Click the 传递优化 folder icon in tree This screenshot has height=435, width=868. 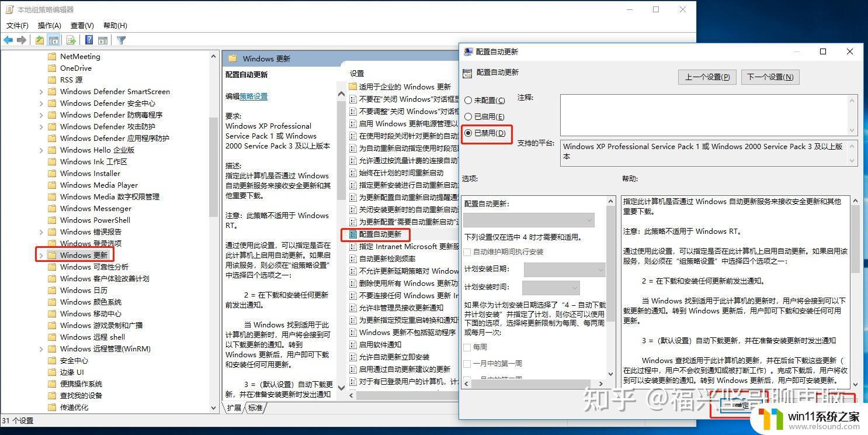[51, 408]
